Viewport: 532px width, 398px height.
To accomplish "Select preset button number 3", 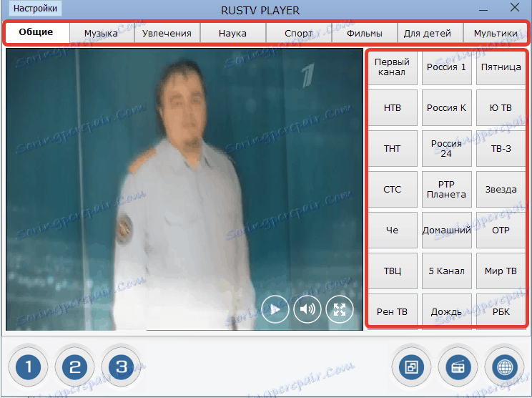I will [x=122, y=367].
